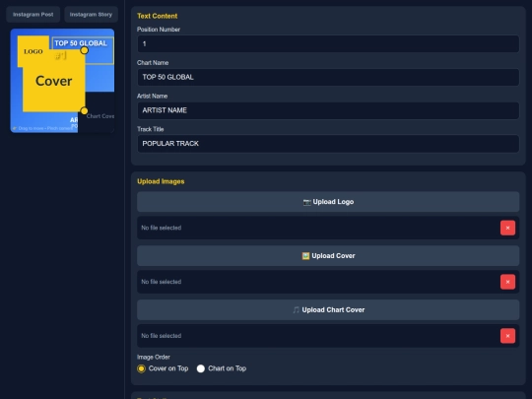
Task: Switch to the Instagram Post format
Action: [x=33, y=14]
